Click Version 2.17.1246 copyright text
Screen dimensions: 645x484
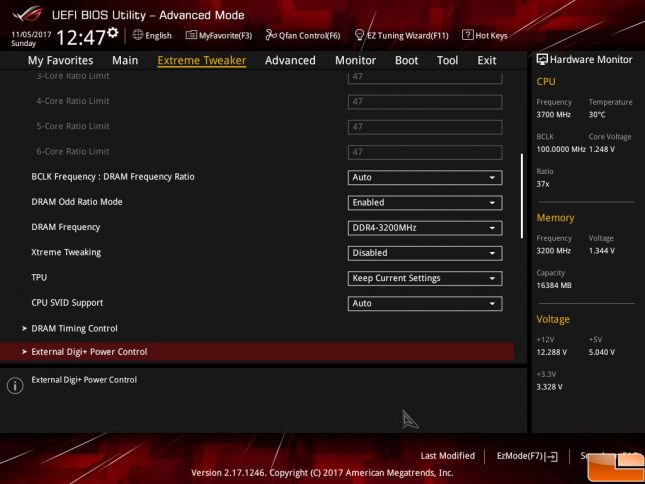[322, 473]
